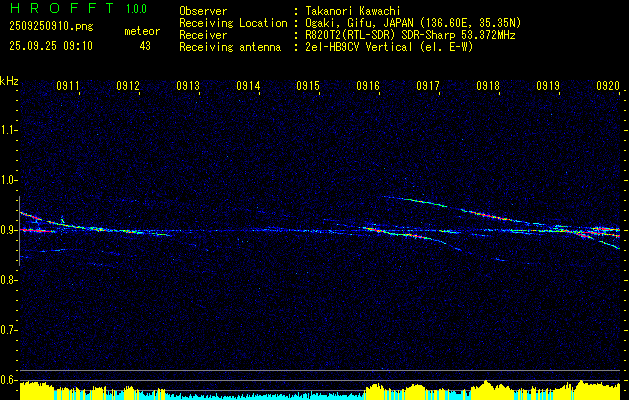Click the 0.9 kHz axis label
629x400 pixels.
(x=9, y=230)
